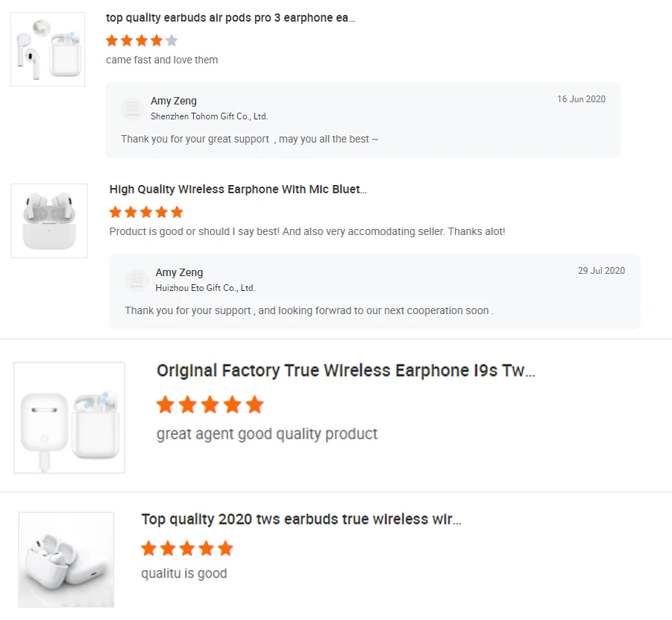The image size is (672, 620).
Task: Open "Original Factory True Wireless Earphone I9s" title
Action: click(x=345, y=371)
